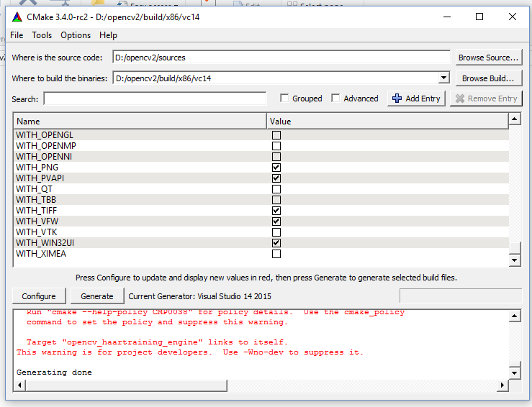Enable the WITH_VTK checkbox
The height and width of the screenshot is (407, 532).
pos(276,232)
